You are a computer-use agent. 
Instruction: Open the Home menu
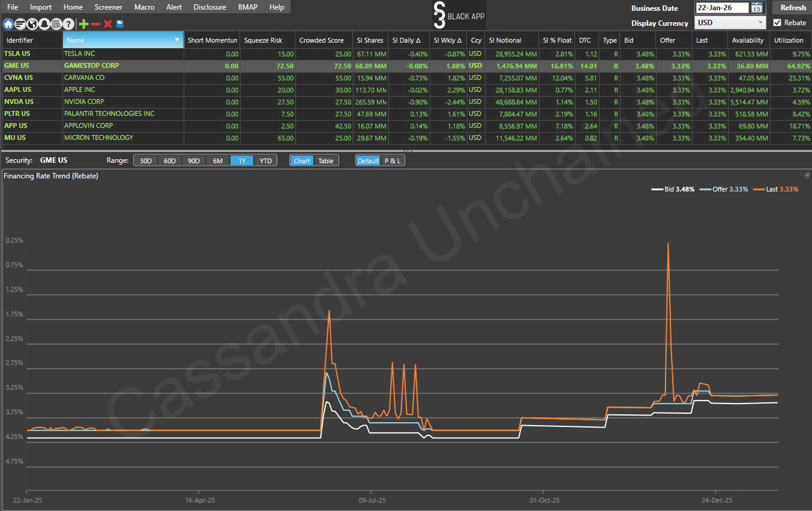(x=73, y=7)
